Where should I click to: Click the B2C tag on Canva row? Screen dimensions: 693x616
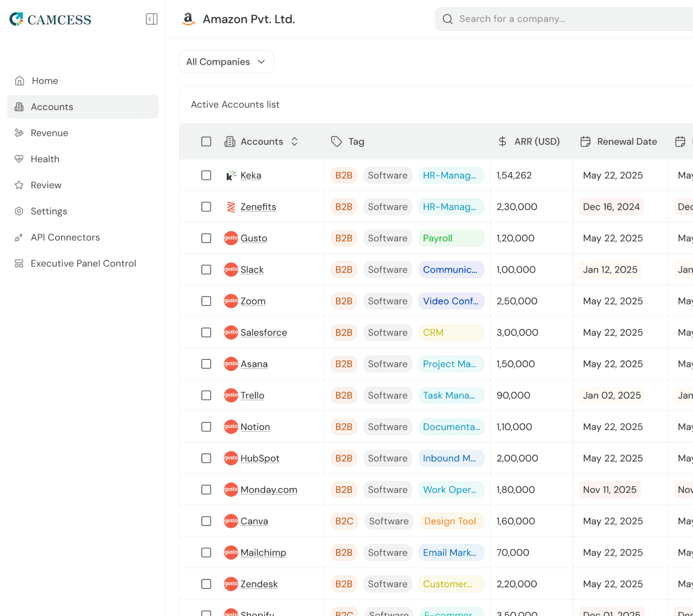click(x=344, y=521)
